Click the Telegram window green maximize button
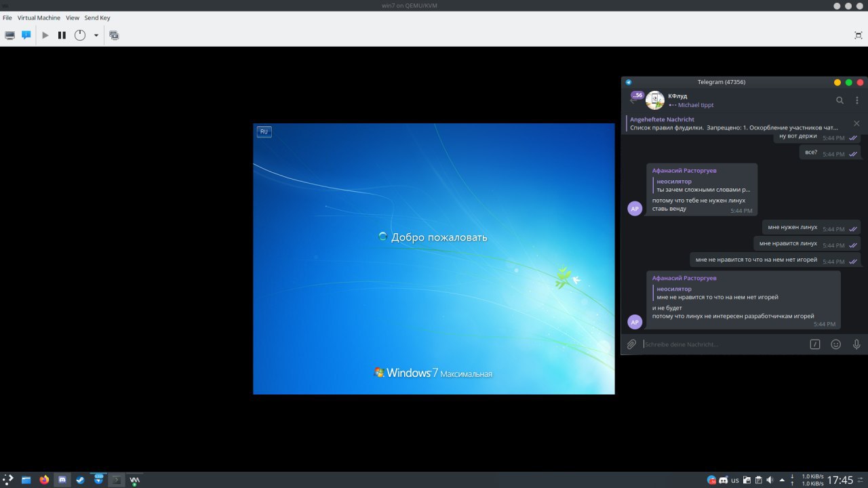Viewport: 868px width, 488px height. click(x=849, y=82)
